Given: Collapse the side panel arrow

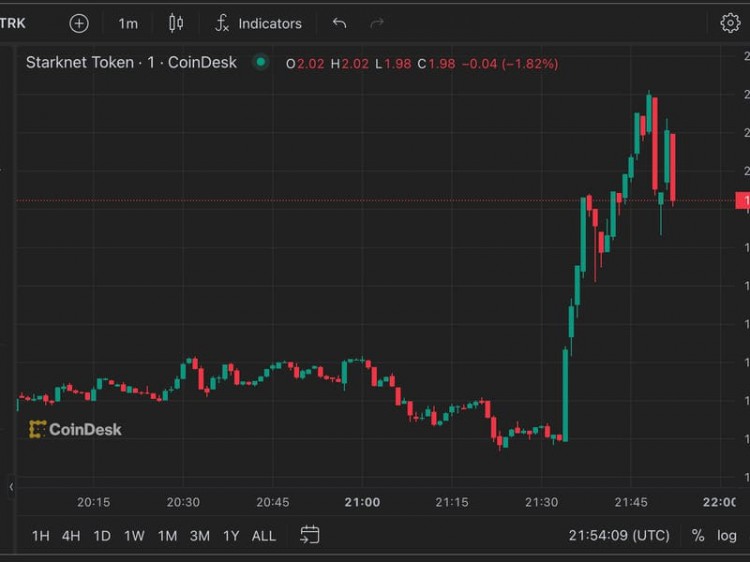Looking at the screenshot, I should (x=11, y=487).
